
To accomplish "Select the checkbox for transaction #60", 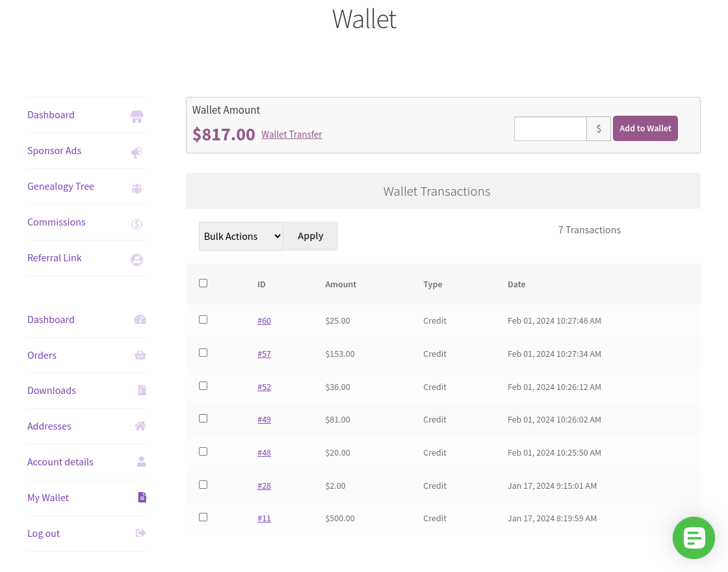I will 203,319.
